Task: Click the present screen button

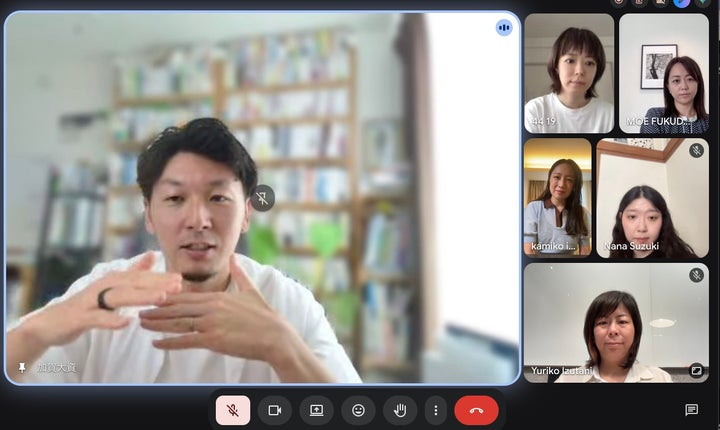Action: (x=316, y=410)
